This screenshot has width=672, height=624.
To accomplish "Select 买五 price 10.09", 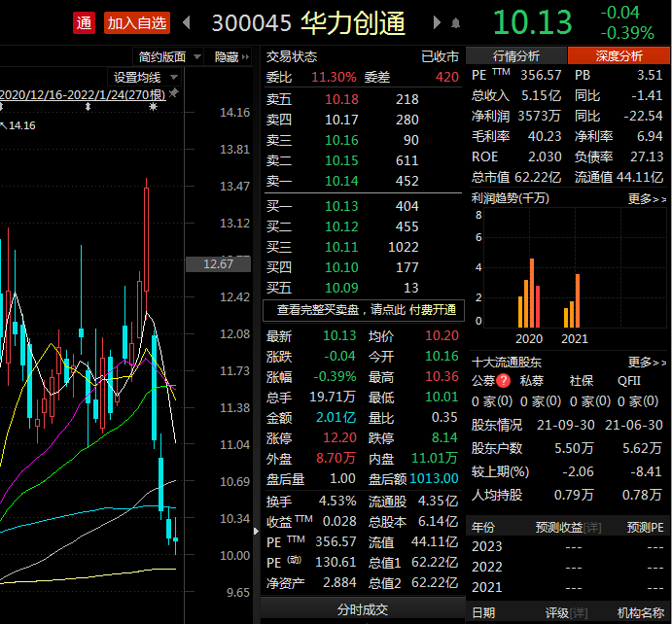I will point(341,288).
